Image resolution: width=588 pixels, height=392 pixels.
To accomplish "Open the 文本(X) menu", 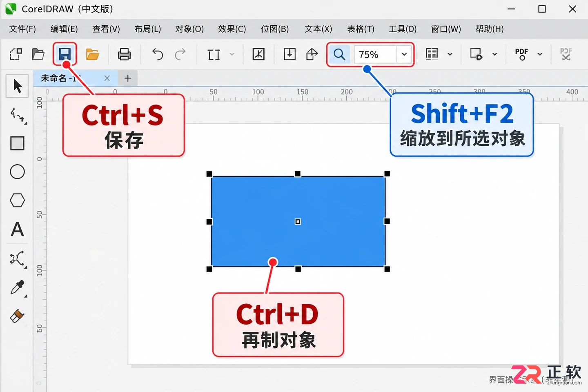I will pos(318,29).
